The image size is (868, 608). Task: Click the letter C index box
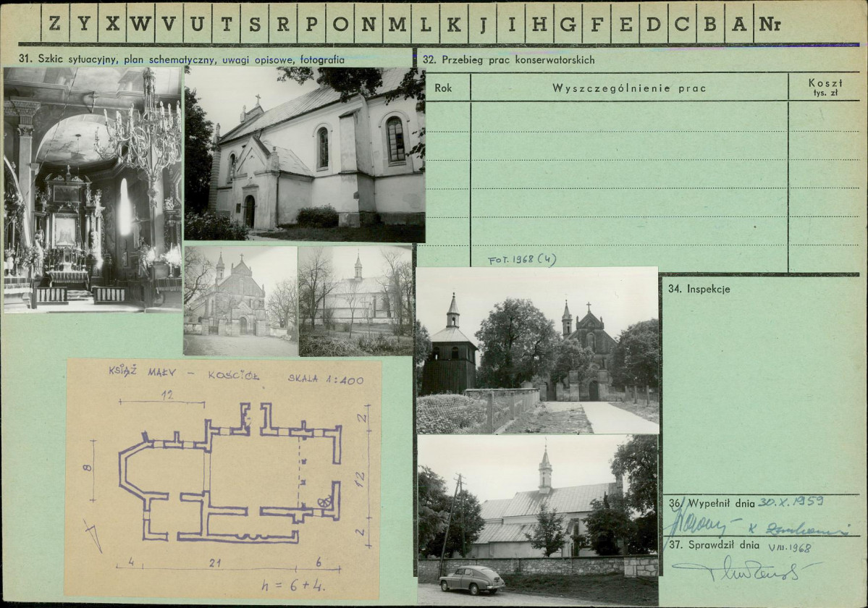click(x=683, y=23)
